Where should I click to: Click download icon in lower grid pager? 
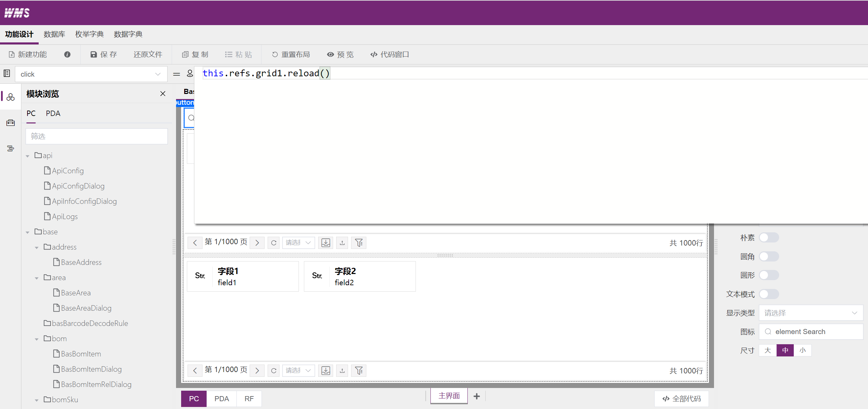pos(326,371)
